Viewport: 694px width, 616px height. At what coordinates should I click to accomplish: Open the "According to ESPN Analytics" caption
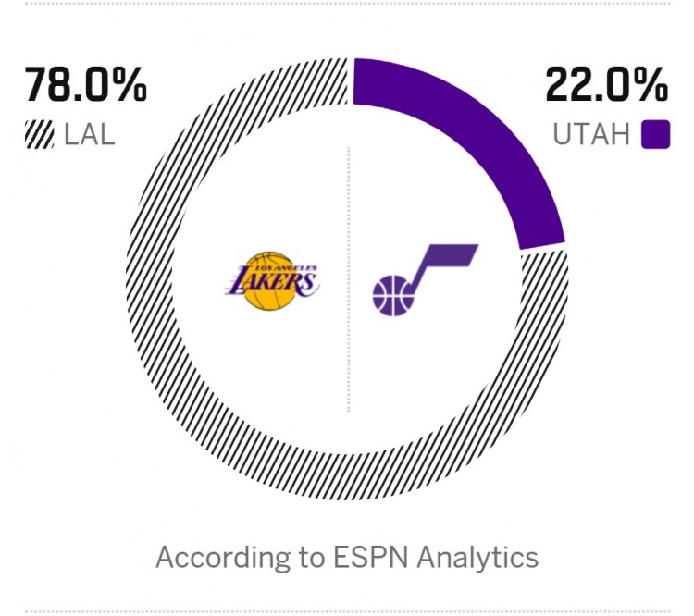click(347, 558)
